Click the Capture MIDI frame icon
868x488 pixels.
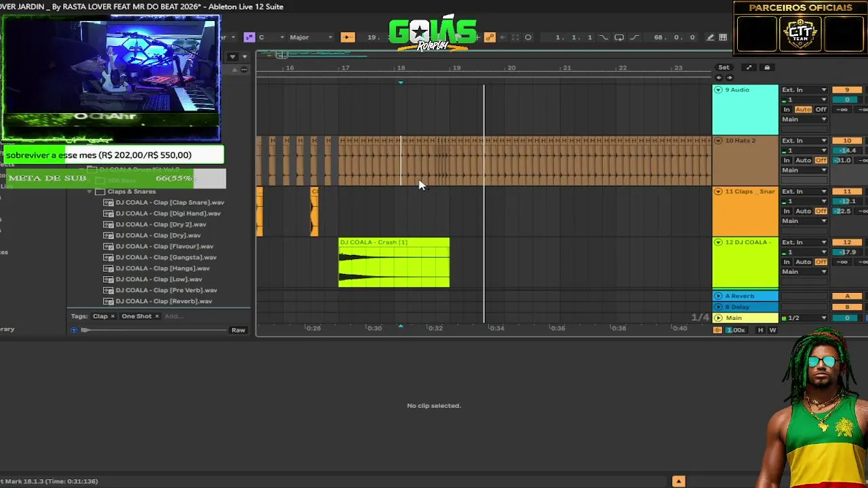point(515,37)
